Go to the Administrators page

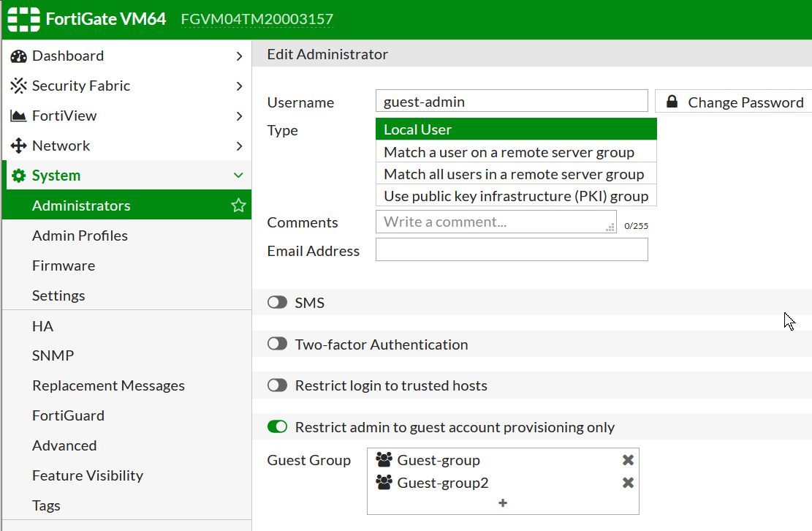(127, 206)
